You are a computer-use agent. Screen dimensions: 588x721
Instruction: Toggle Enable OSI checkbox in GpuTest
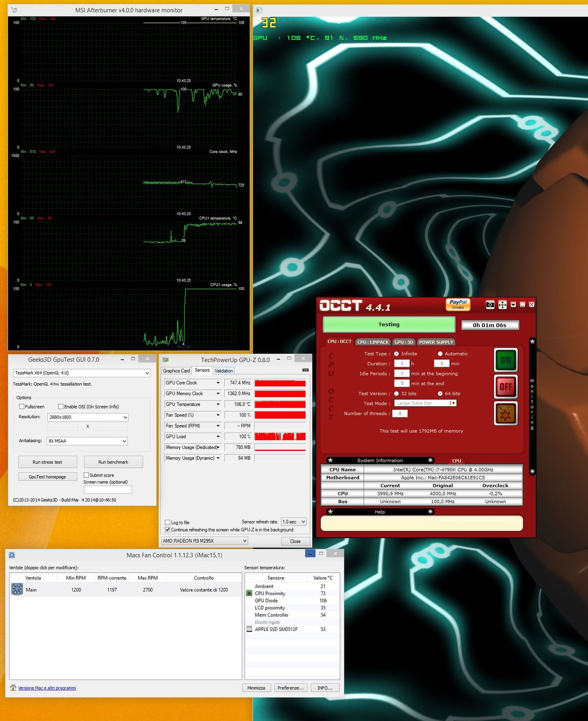click(x=61, y=407)
